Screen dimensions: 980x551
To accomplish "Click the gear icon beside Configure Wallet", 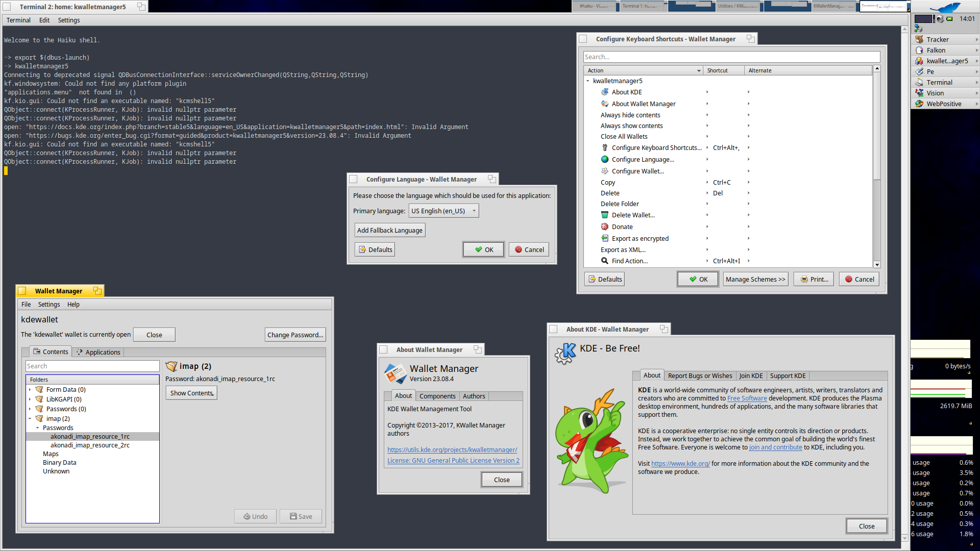I will (x=605, y=171).
